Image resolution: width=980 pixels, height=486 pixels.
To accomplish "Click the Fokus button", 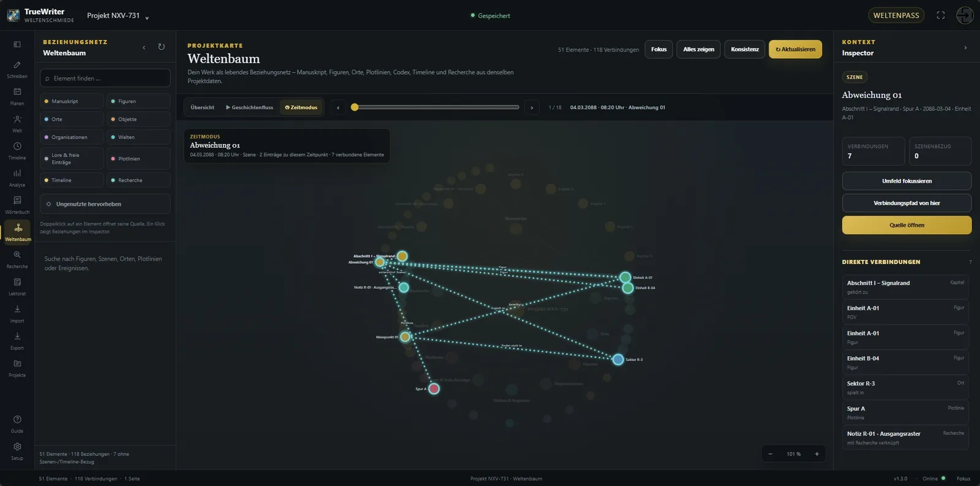I will [x=659, y=49].
